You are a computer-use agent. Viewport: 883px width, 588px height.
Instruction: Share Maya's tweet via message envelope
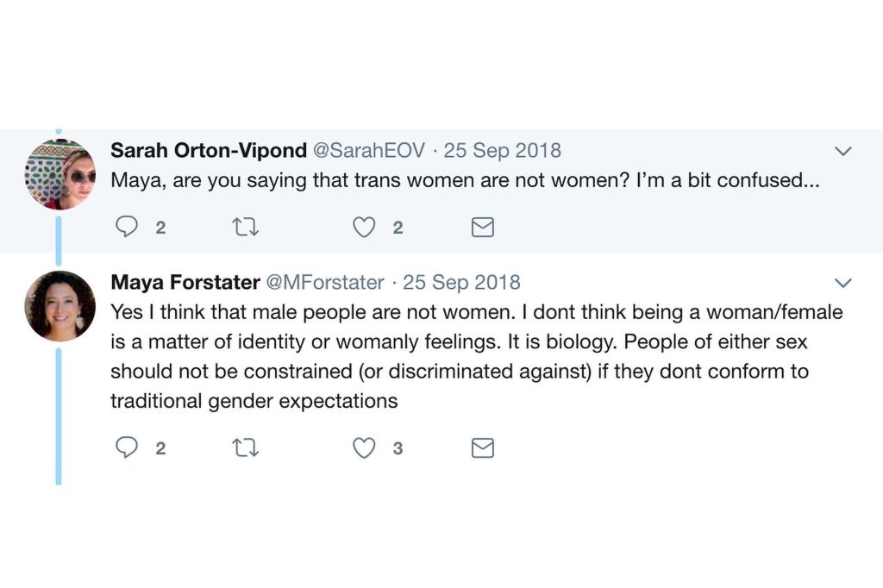pos(483,447)
